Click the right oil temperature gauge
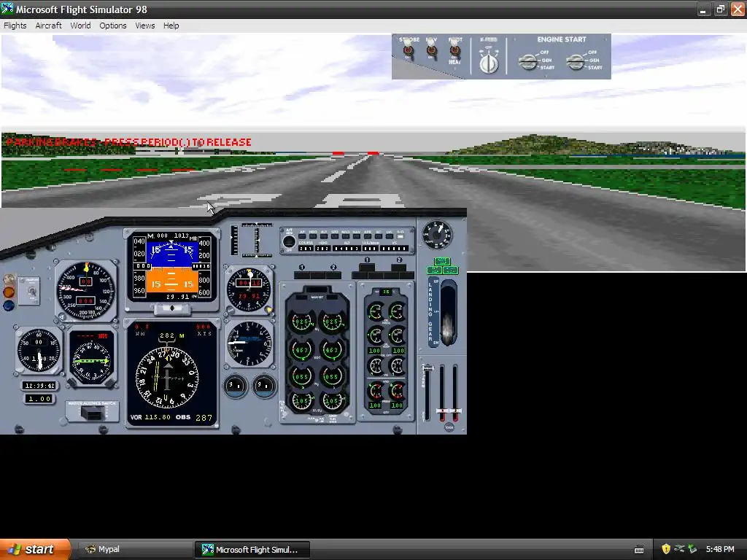The width and height of the screenshot is (747, 560). point(397,335)
